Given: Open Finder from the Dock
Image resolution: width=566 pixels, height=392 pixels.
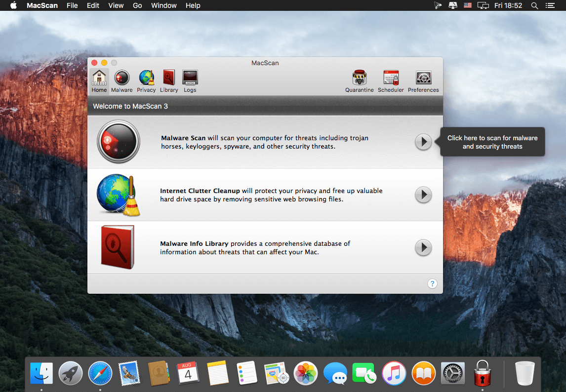Looking at the screenshot, I should pyautogui.click(x=41, y=373).
